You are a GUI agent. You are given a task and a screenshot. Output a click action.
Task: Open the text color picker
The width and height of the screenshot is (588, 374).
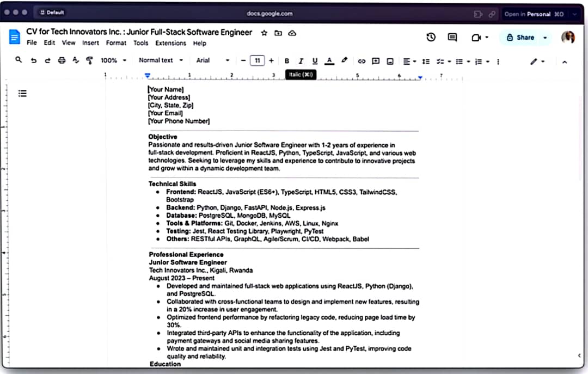tap(329, 61)
